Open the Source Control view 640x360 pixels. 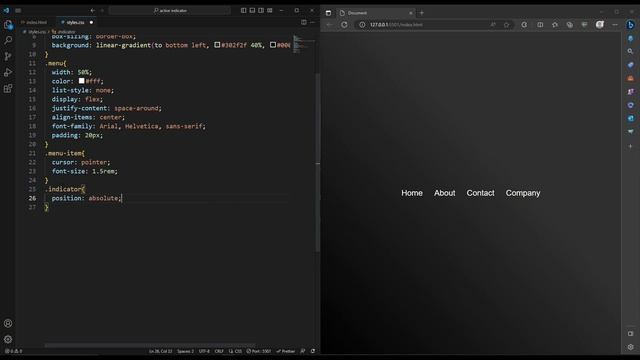click(x=8, y=56)
